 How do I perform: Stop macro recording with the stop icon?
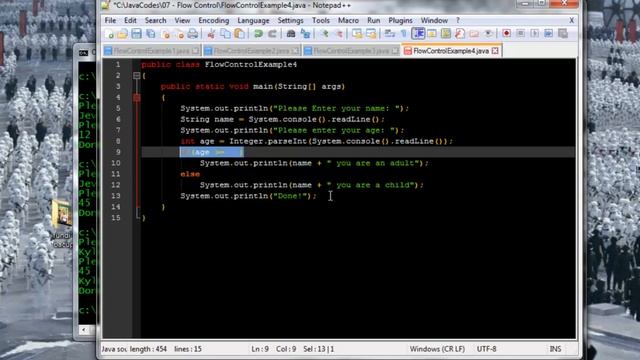click(x=520, y=34)
